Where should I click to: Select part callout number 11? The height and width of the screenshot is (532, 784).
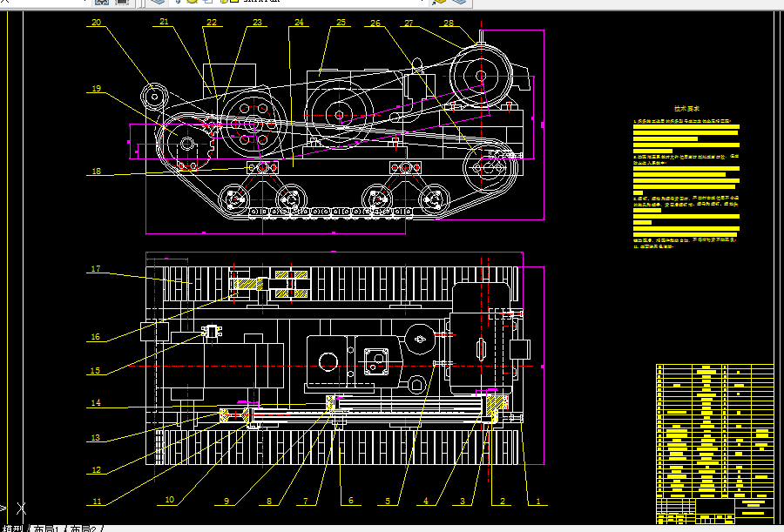(x=97, y=501)
